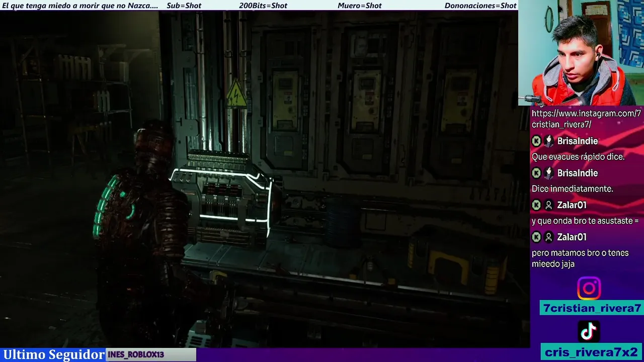
Task: Click 'Dononaciones=Shot' text in top banner
Action: point(480,6)
